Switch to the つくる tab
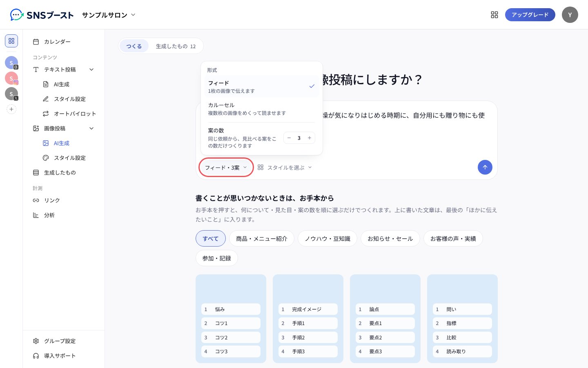Viewport: 588px width, 368px height. click(134, 46)
